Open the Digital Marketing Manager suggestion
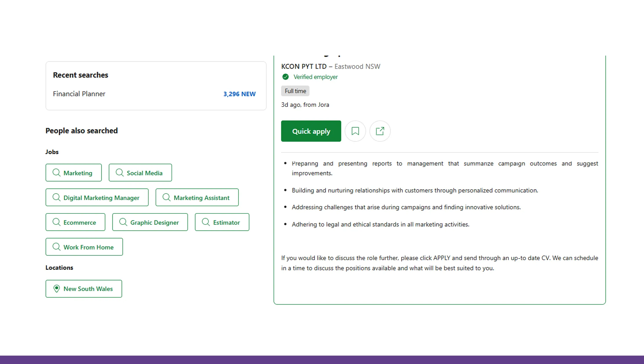This screenshot has width=644, height=364. click(x=97, y=197)
